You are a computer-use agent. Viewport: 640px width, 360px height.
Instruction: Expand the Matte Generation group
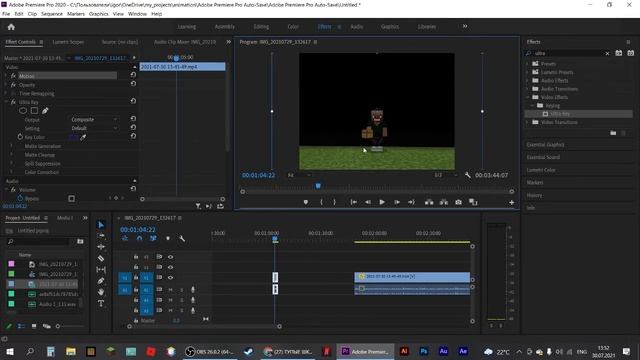pyautogui.click(x=11, y=146)
